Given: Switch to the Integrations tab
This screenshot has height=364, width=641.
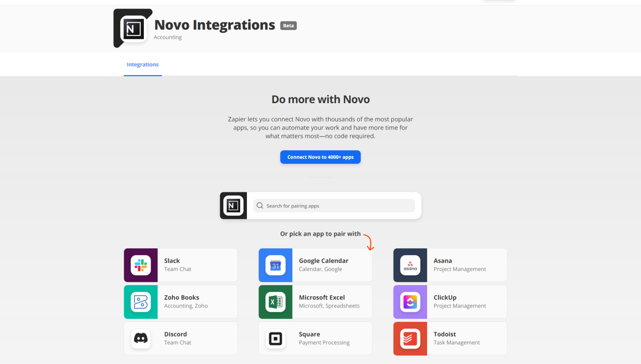Looking at the screenshot, I should tap(143, 65).
